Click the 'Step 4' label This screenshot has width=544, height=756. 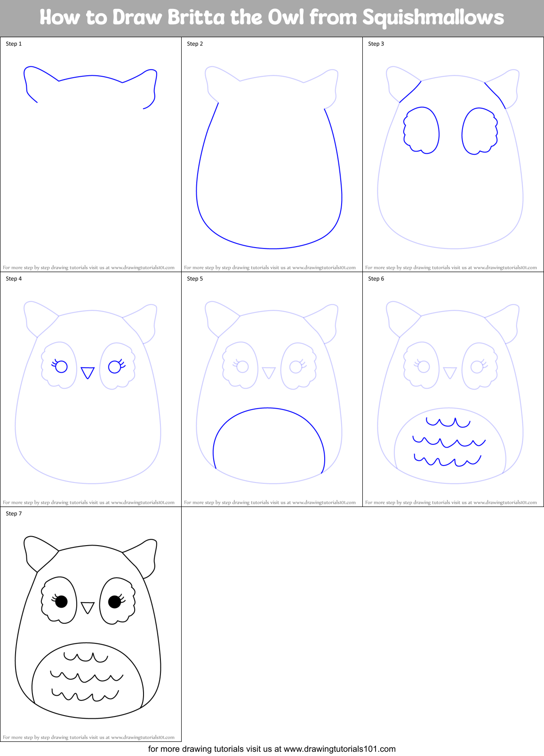click(14, 279)
